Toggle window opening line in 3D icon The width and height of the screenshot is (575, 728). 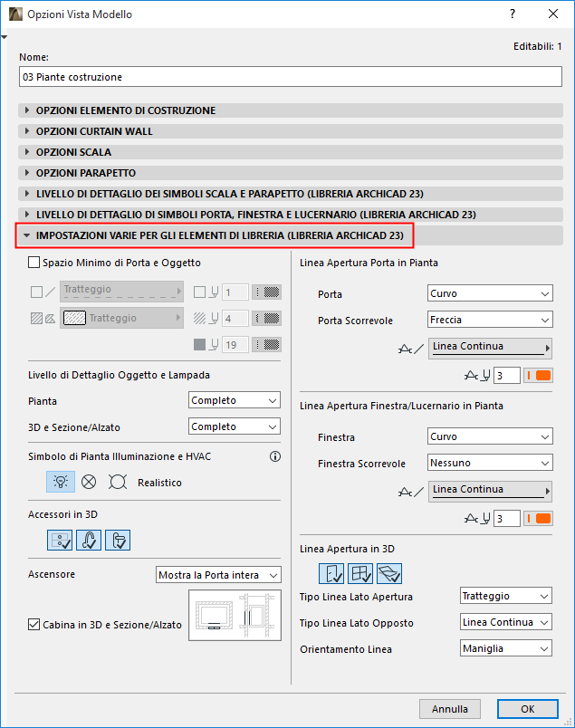(x=360, y=573)
